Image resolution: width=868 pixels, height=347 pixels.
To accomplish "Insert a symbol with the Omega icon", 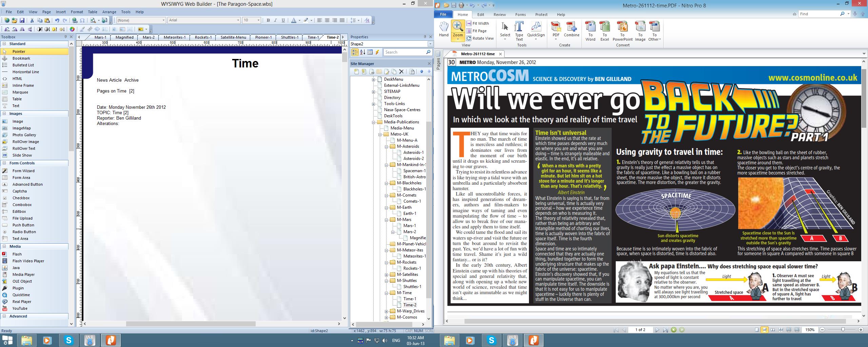I will (x=82, y=20).
